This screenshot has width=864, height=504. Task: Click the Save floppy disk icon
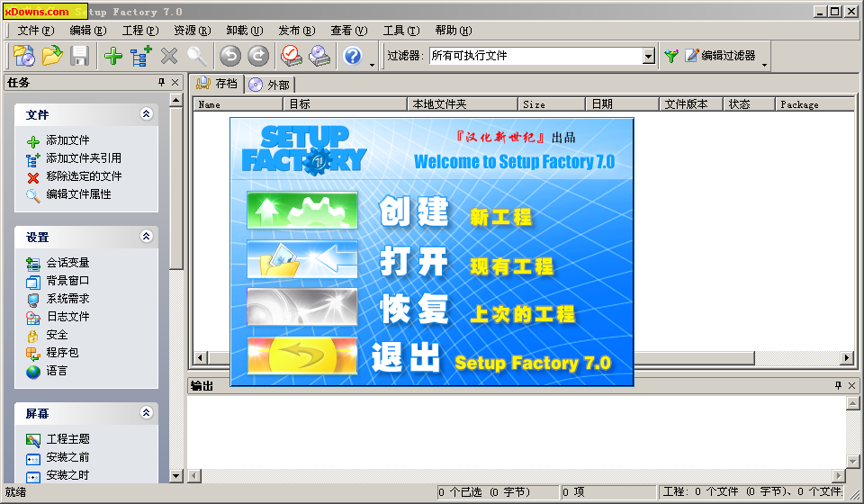click(79, 56)
